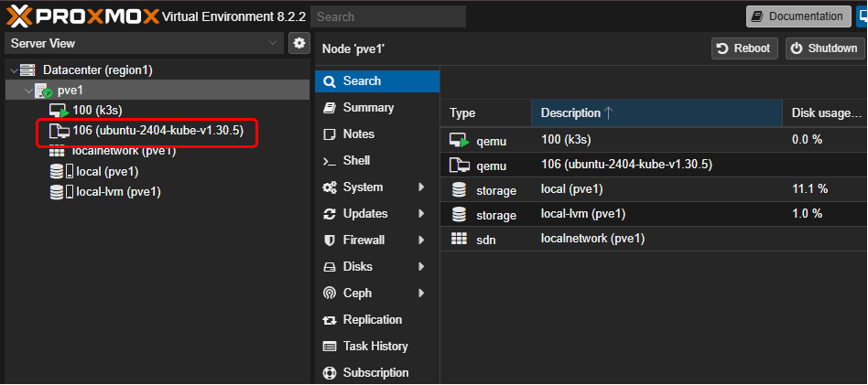This screenshot has width=868, height=385.
Task: Click the System gears icon
Action: pos(330,187)
